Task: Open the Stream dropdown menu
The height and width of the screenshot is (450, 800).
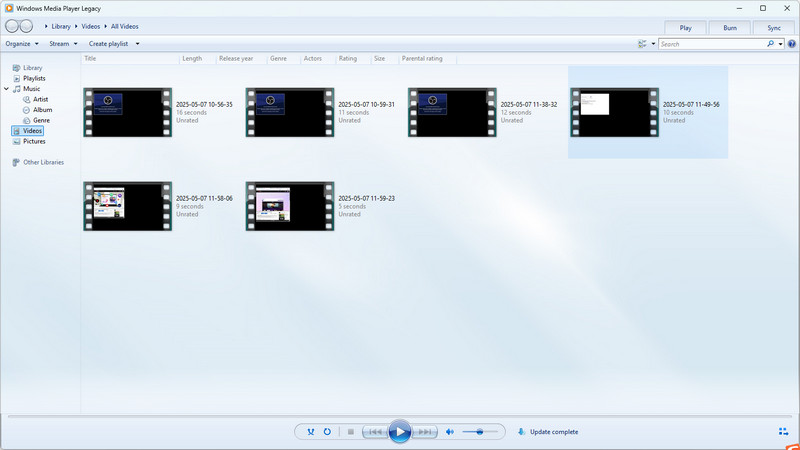Action: [63, 44]
